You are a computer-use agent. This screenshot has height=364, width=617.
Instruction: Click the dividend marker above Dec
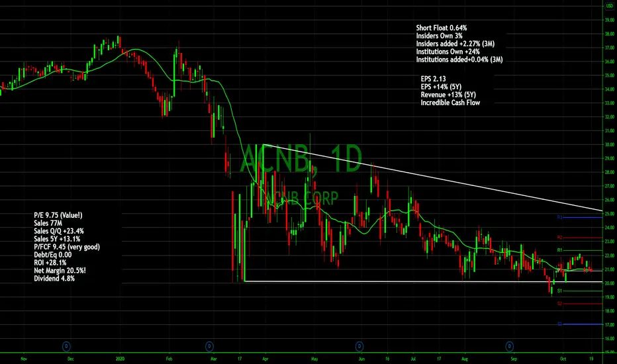66,346
